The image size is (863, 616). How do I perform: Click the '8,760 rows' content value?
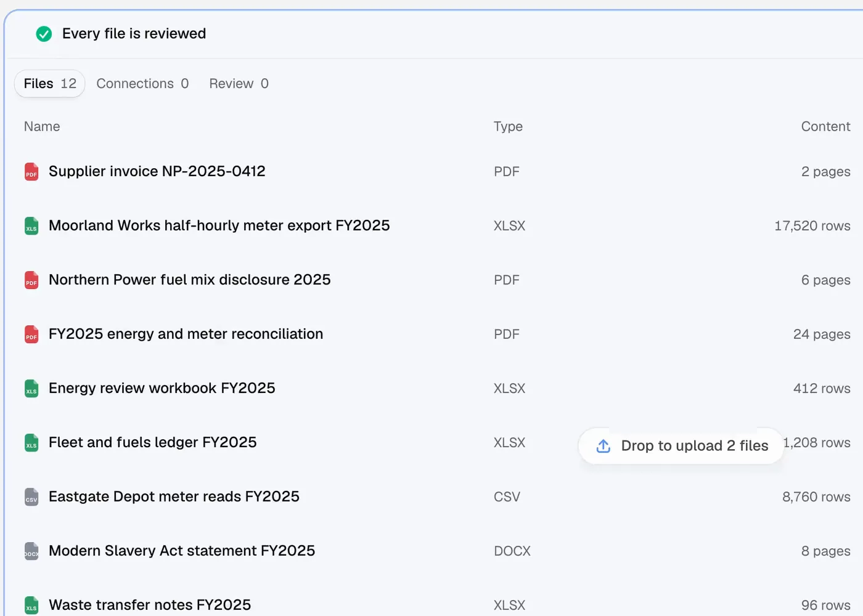[816, 497]
